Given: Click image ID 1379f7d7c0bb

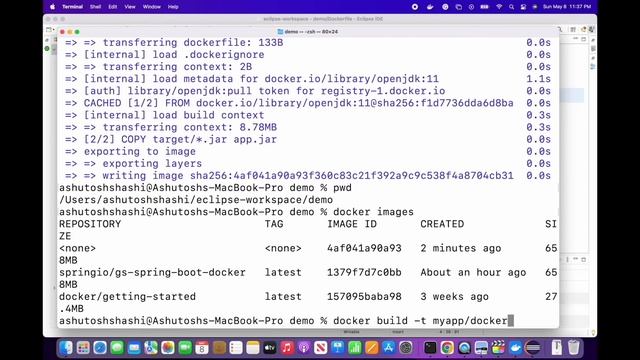Looking at the screenshot, I should click(364, 272).
